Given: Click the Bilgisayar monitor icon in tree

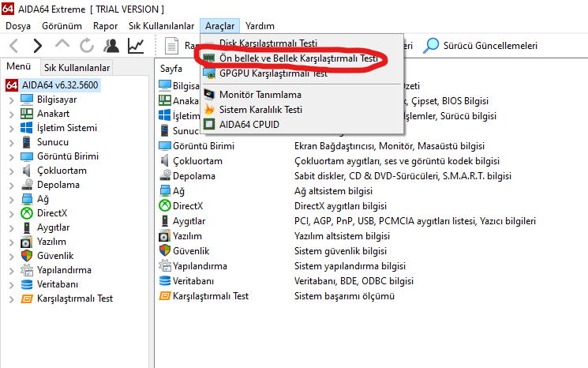Looking at the screenshot, I should (x=27, y=100).
